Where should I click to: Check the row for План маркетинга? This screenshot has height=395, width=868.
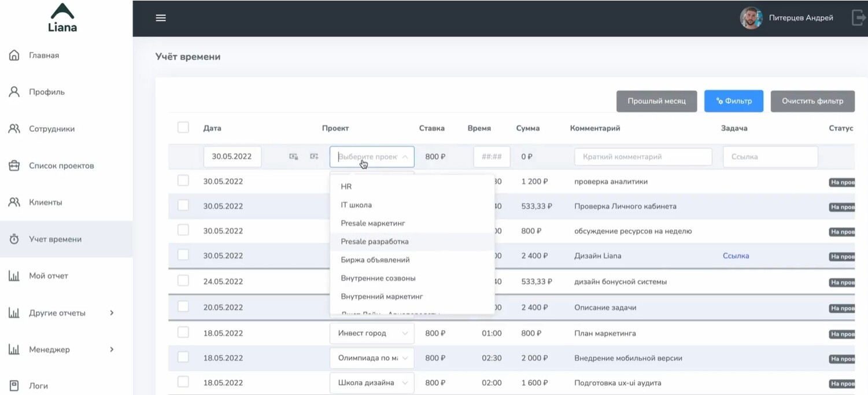pos(183,333)
